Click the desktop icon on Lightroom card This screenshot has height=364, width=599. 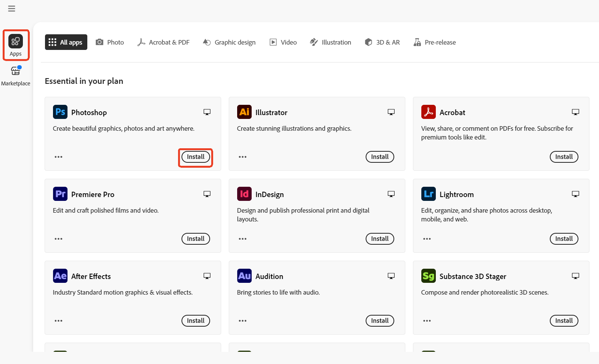coord(575,194)
